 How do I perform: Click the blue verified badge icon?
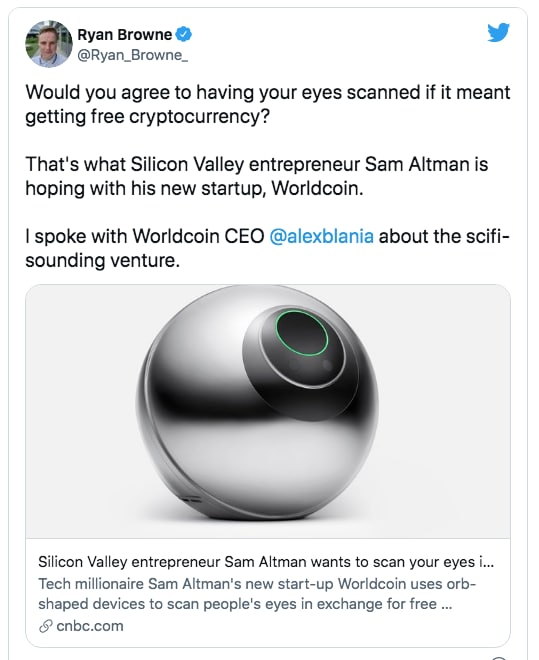click(x=183, y=35)
